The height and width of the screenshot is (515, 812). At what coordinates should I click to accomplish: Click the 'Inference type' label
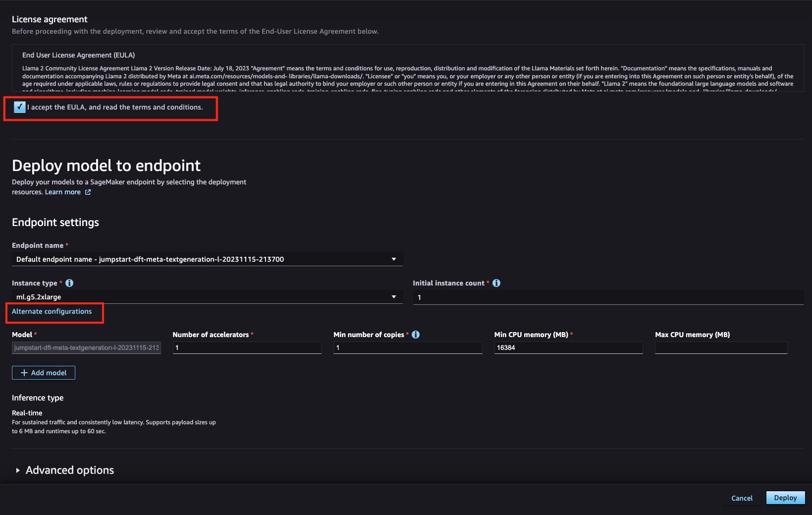click(x=38, y=398)
